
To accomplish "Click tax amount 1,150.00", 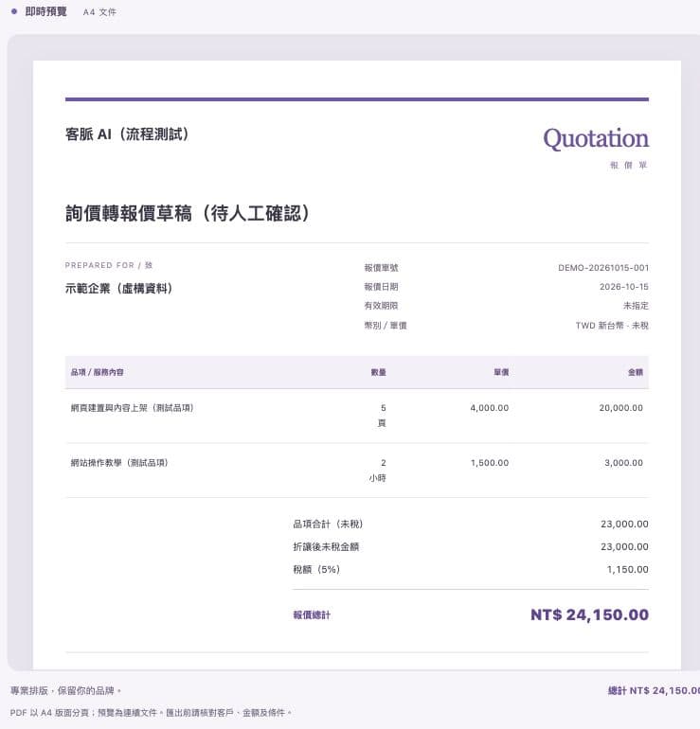I will pyautogui.click(x=627, y=570).
